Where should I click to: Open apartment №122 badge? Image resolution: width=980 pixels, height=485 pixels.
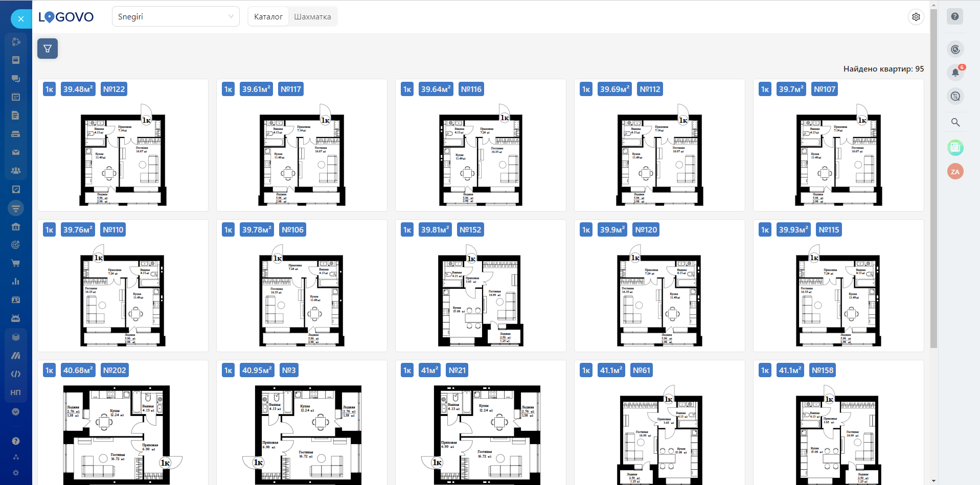click(114, 89)
